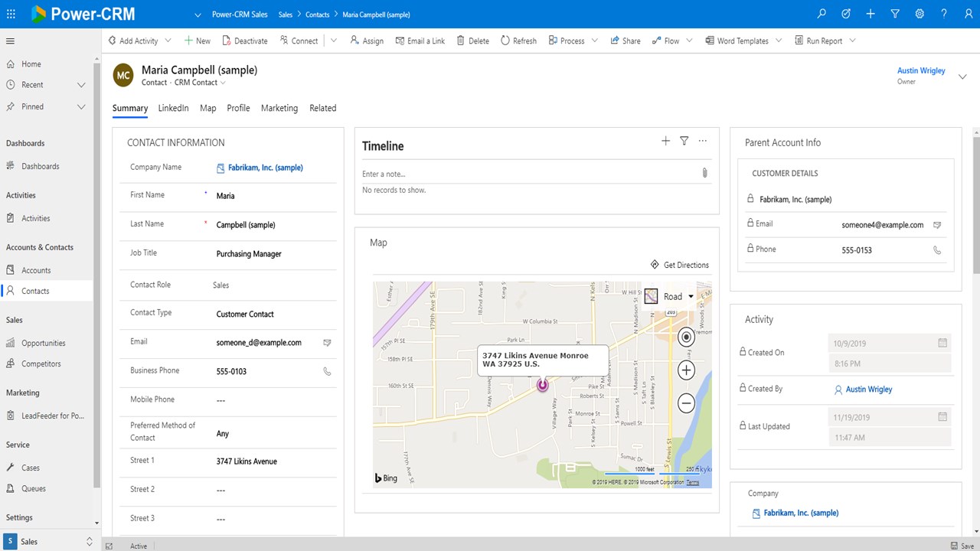Collapse the sidebar with hamburger icon

(x=11, y=41)
